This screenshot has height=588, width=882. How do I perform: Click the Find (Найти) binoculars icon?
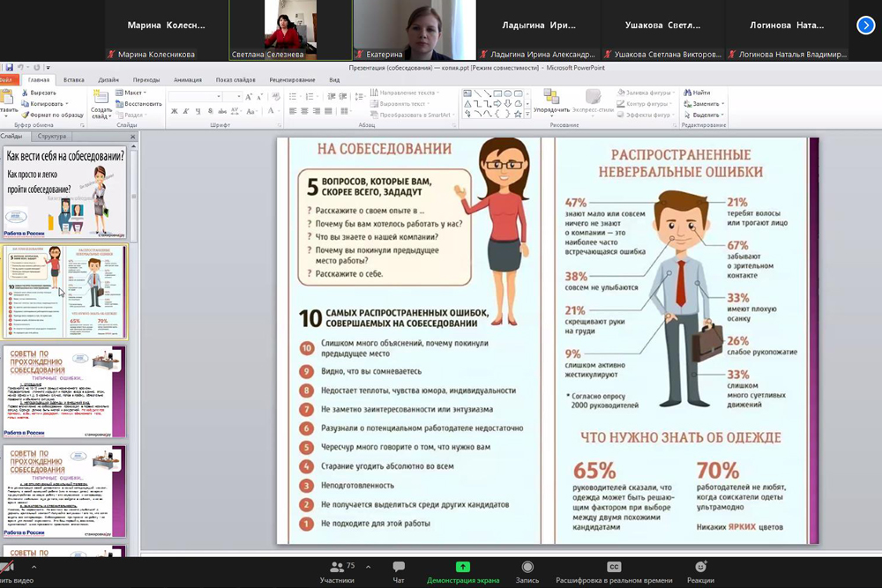pyautogui.click(x=686, y=93)
